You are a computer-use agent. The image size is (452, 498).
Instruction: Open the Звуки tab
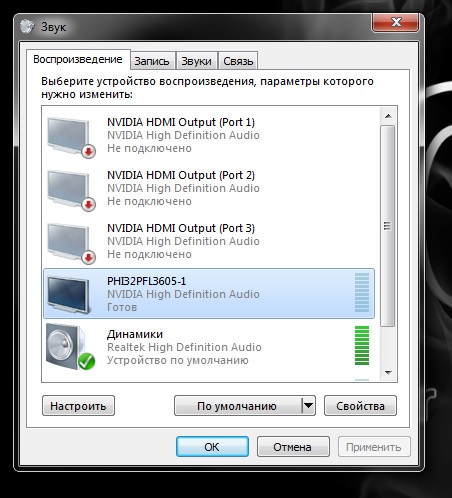(196, 61)
